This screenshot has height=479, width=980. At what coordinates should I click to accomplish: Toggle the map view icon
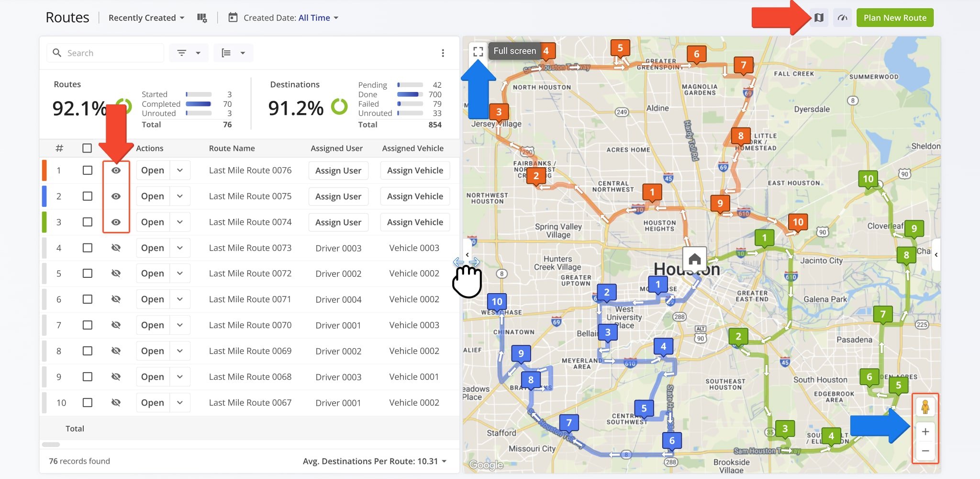click(x=819, y=18)
